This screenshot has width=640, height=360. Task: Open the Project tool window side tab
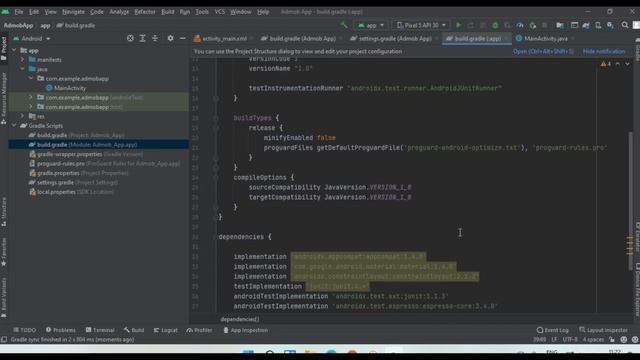coord(4,48)
